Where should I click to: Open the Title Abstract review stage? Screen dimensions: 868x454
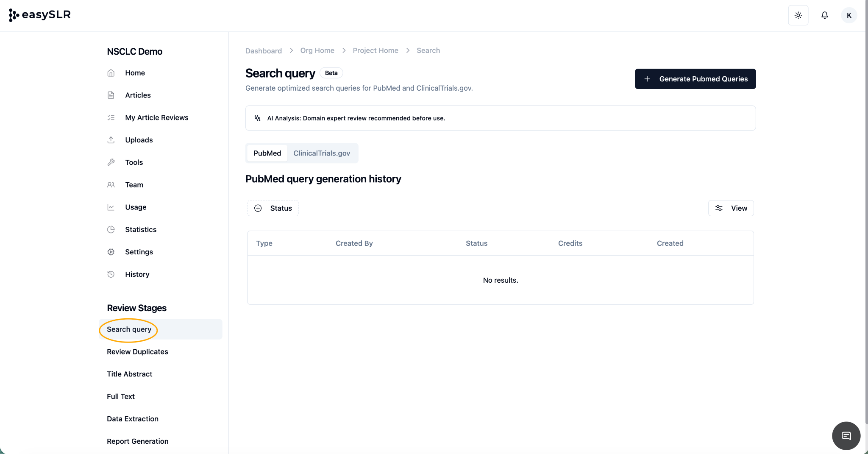(129, 374)
